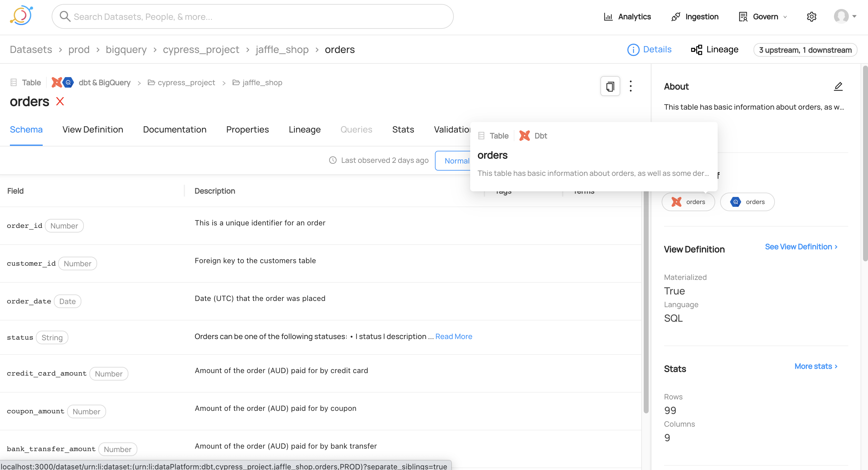The image size is (868, 470).
Task: Click the pencil edit icon in About
Action: [838, 87]
